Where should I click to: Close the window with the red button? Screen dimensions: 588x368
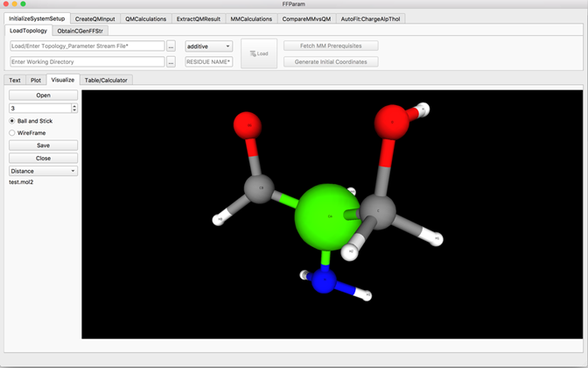pyautogui.click(x=6, y=4)
